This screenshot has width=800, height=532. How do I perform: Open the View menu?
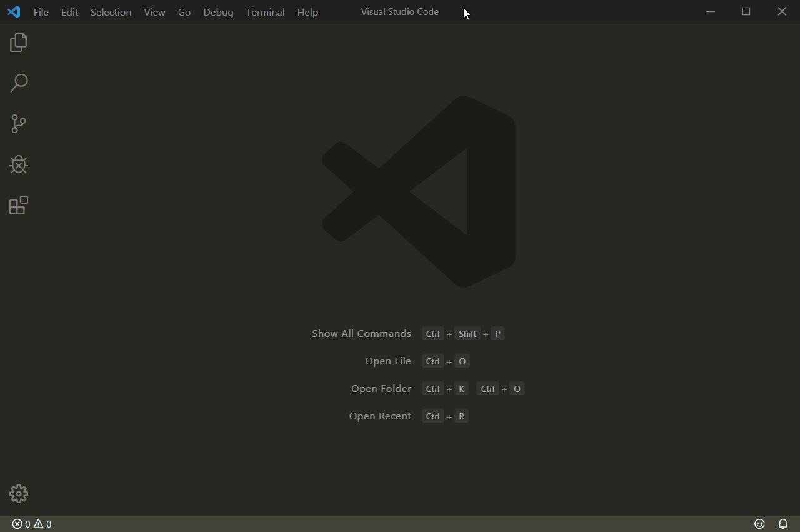pos(154,12)
